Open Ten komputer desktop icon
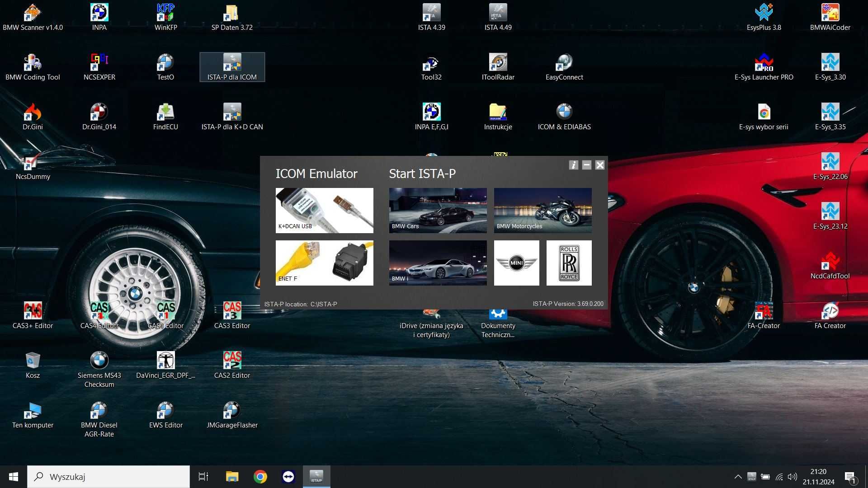The width and height of the screenshot is (868, 488). [33, 416]
